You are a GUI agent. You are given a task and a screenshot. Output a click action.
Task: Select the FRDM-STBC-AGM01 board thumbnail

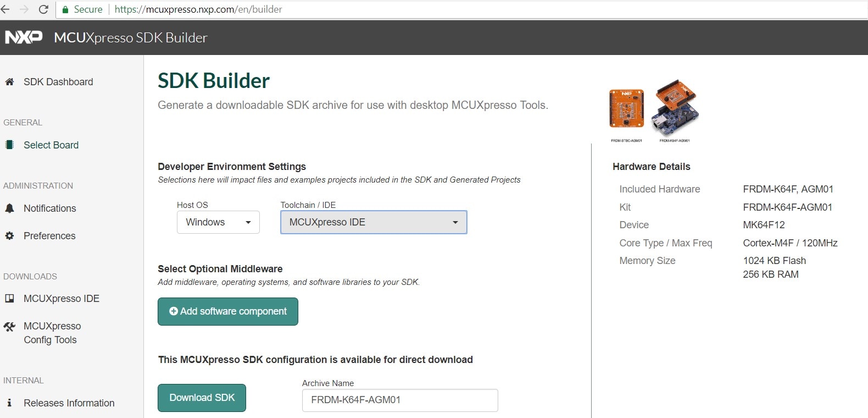(626, 109)
